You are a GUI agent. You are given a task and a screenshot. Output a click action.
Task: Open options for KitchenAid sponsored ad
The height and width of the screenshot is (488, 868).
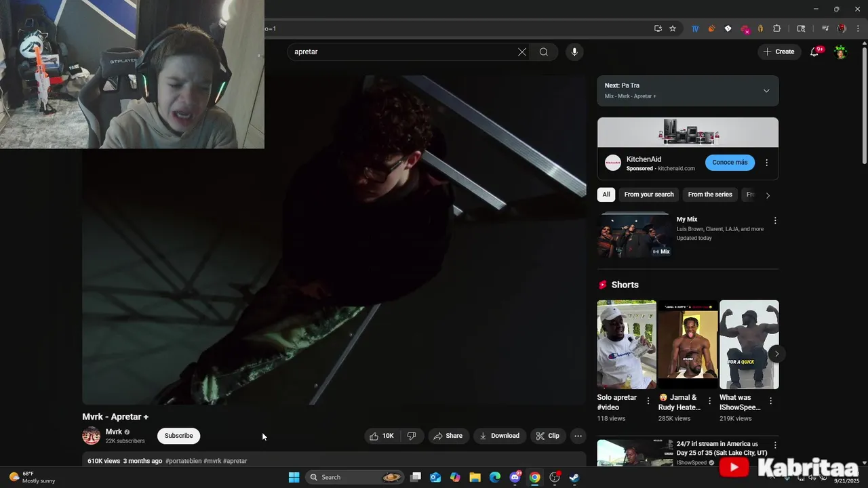click(767, 163)
